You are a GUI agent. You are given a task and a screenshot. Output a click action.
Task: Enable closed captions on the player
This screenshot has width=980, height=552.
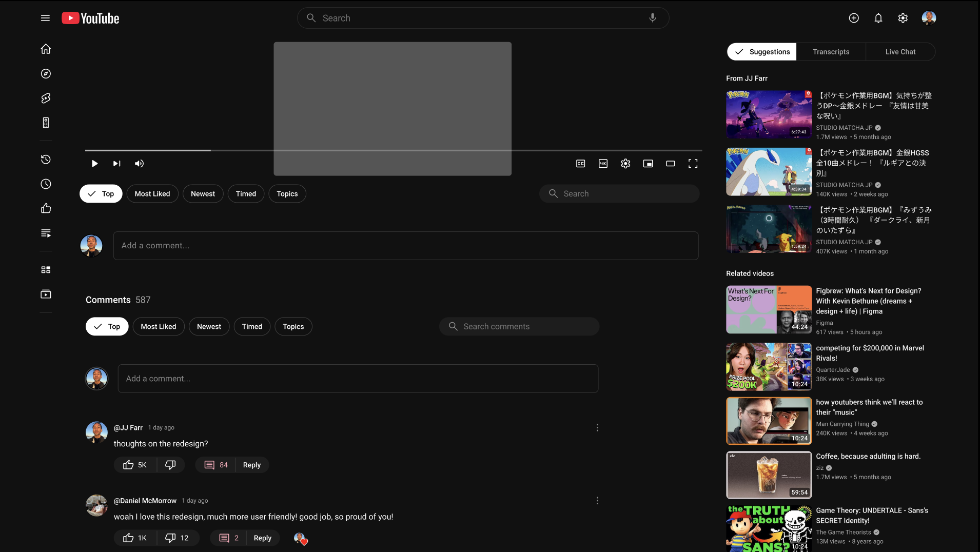coord(580,164)
